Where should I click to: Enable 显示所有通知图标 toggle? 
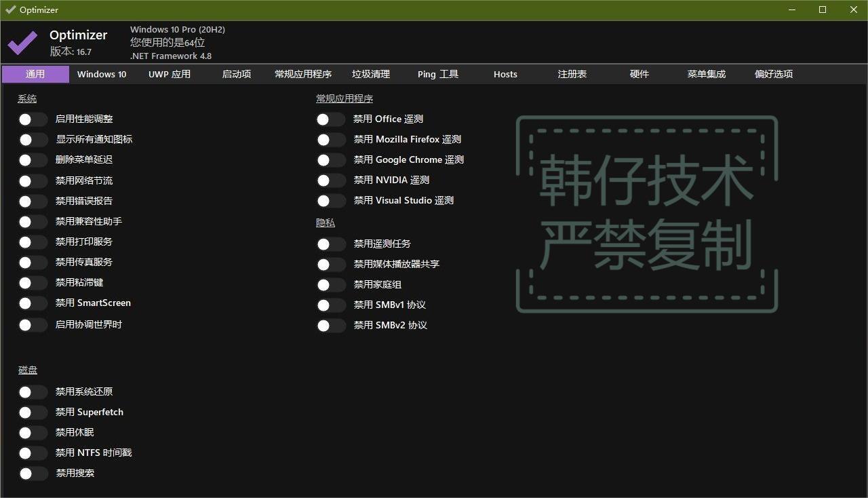(33, 140)
